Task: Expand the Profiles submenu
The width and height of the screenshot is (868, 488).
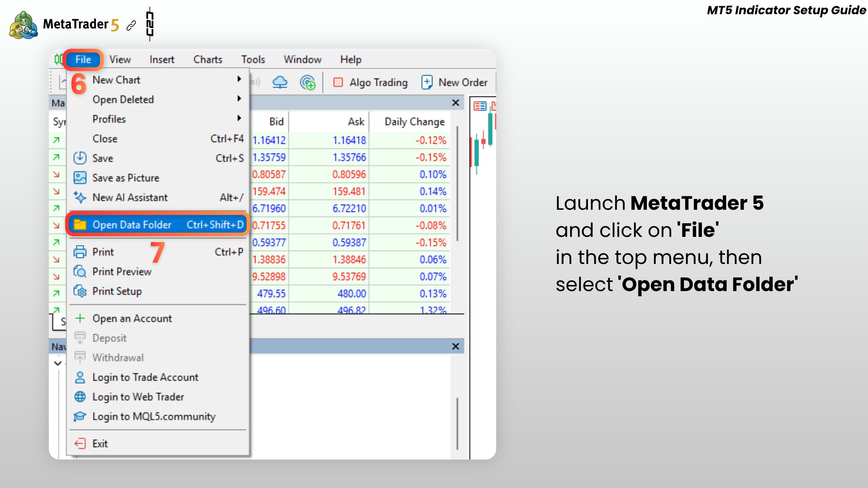Action: 158,119
